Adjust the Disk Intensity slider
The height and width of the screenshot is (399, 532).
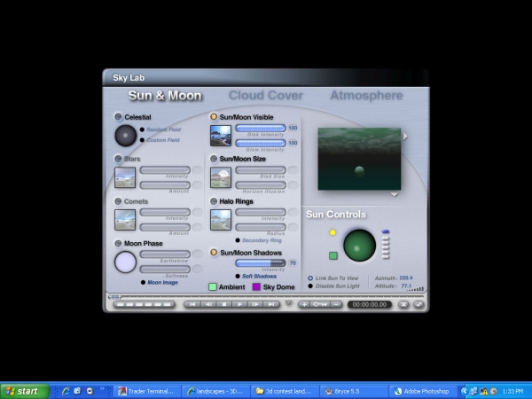click(x=260, y=128)
